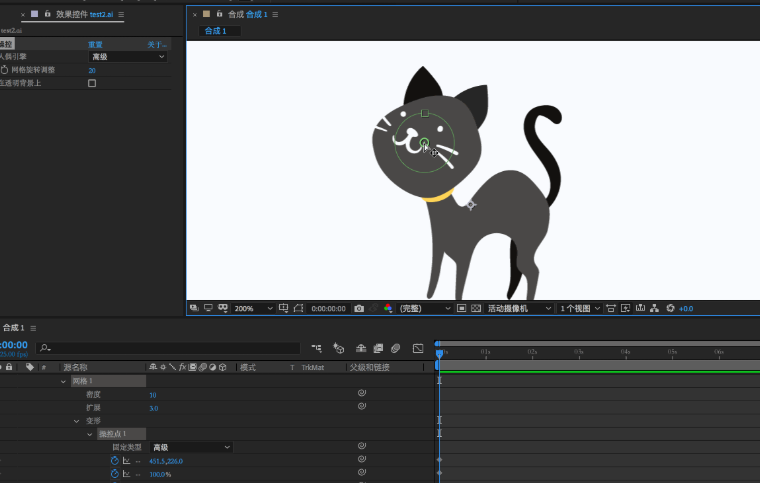
Task: Open composition flowchart icon
Action: point(654,308)
